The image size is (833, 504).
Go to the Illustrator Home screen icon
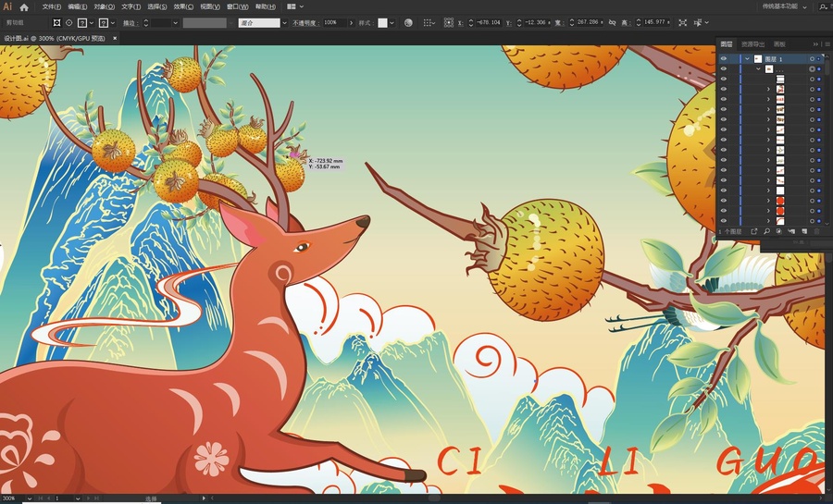(x=24, y=6)
